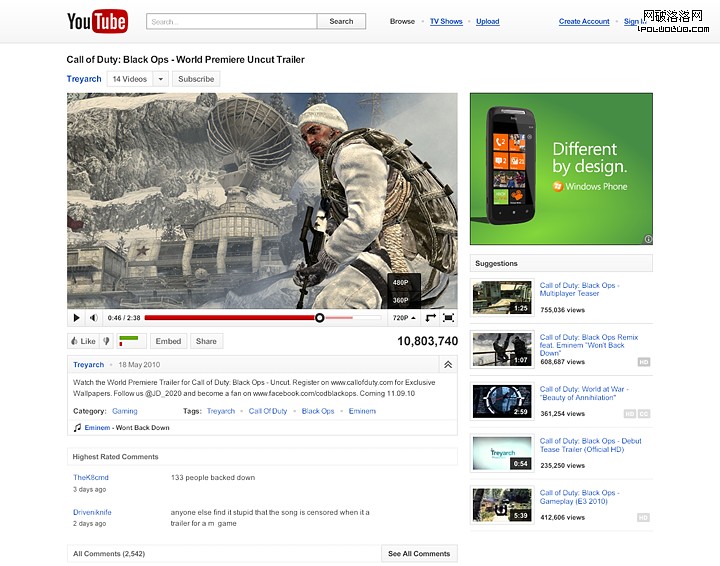Select 480P video quality option
The height and width of the screenshot is (566, 720).
(401, 283)
